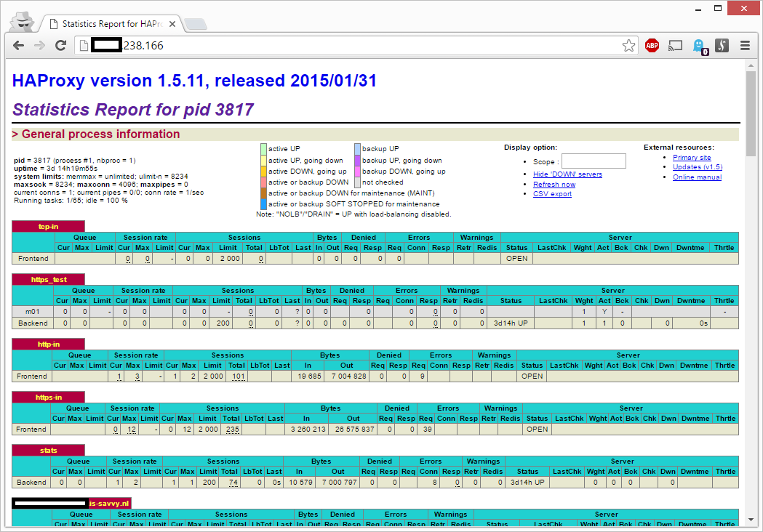Click the scrollbar down arrow
763x532 pixels.
751,520
